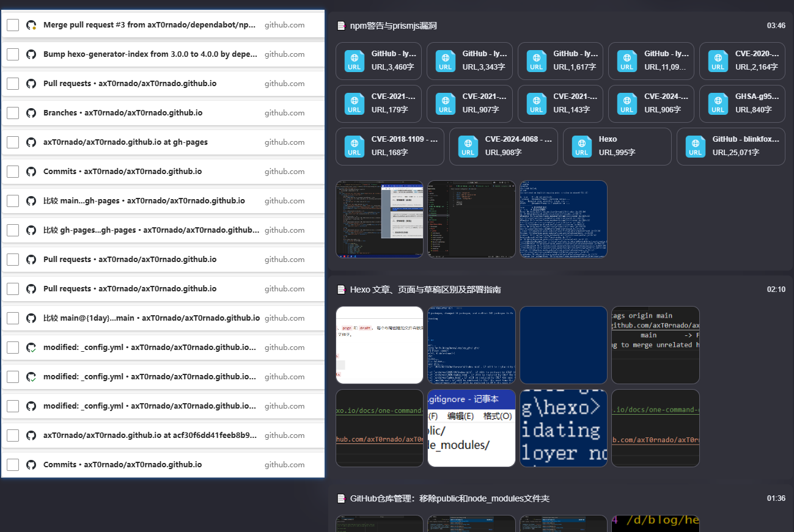Check the checkbox beside Bump hexo-generator-index entry
The width and height of the screenshot is (794, 532).
click(13, 54)
